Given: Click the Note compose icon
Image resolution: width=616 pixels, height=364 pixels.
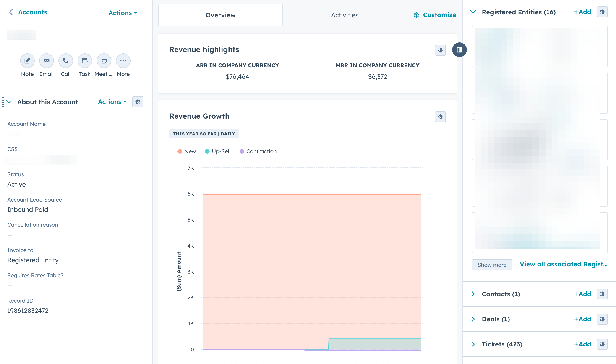Looking at the screenshot, I should [27, 61].
